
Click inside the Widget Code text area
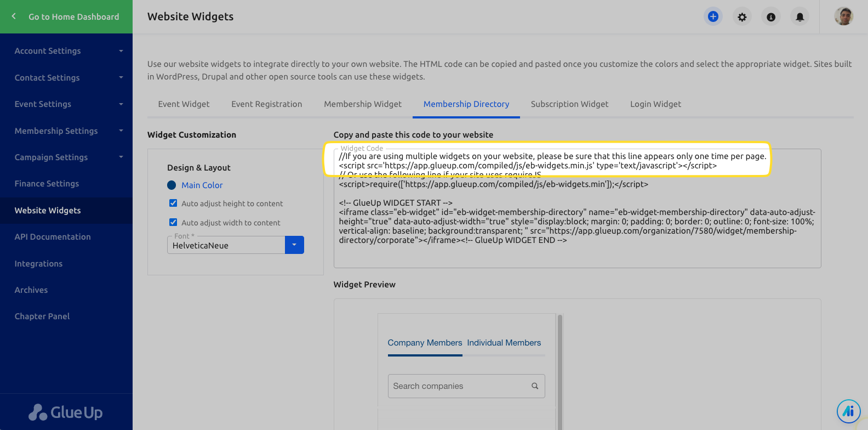[577, 208]
